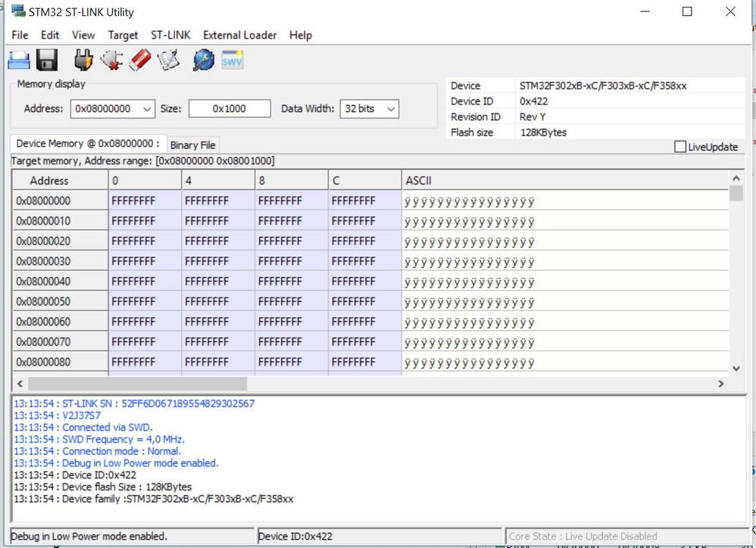Viewport: 756px width, 548px height.
Task: Open the ST-LINK menu
Action: [170, 35]
